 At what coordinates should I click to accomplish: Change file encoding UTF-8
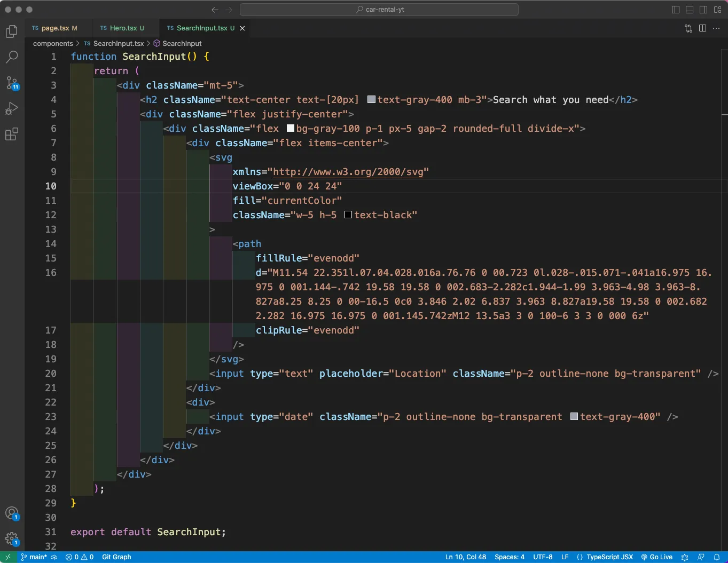pyautogui.click(x=543, y=557)
